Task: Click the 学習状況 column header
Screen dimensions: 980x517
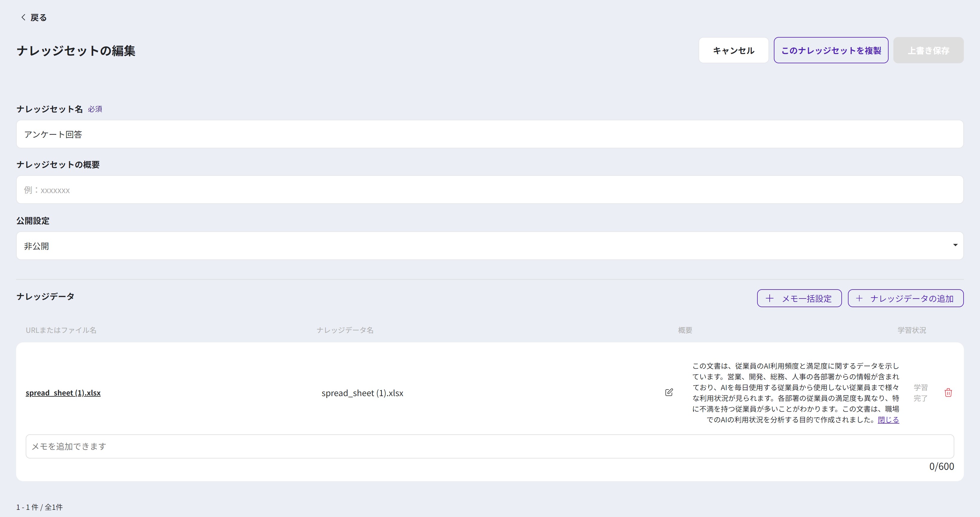Action: (912, 330)
